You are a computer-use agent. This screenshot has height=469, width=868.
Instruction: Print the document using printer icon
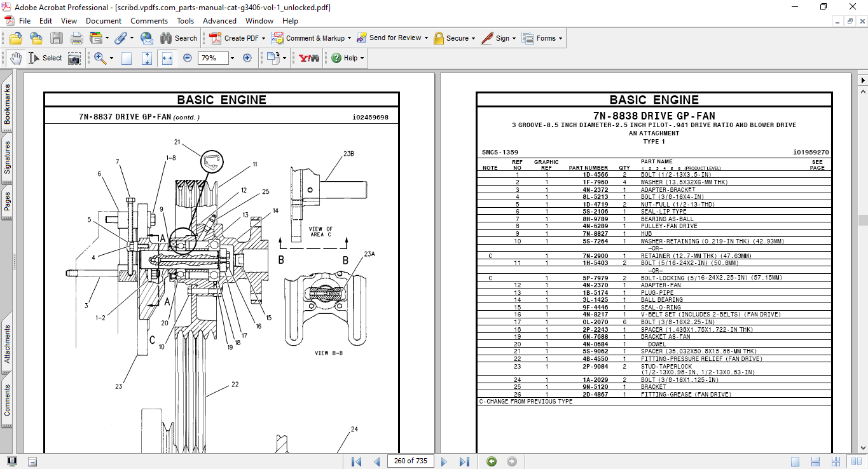point(77,38)
